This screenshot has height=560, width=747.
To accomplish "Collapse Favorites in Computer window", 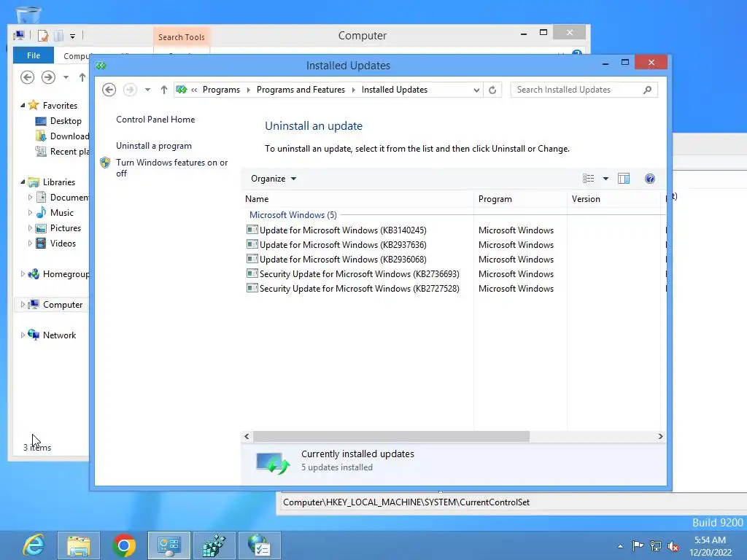I will pyautogui.click(x=23, y=105).
